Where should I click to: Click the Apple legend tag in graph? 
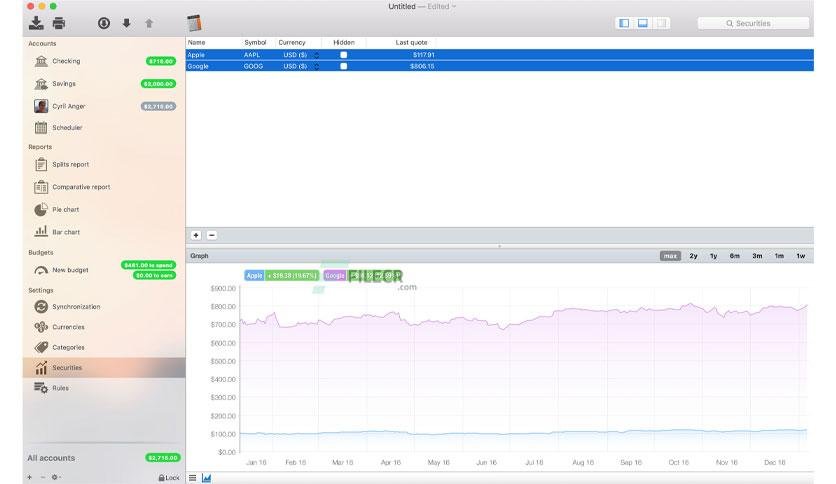click(254, 276)
